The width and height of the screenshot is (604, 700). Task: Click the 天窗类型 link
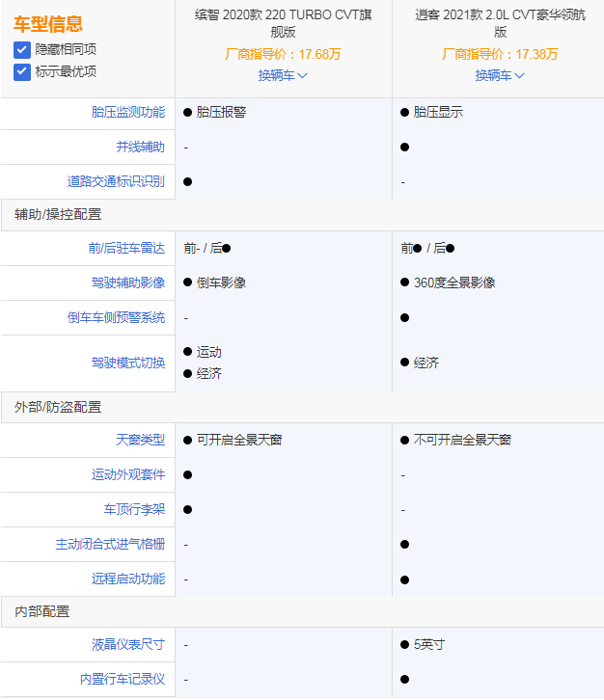click(140, 440)
